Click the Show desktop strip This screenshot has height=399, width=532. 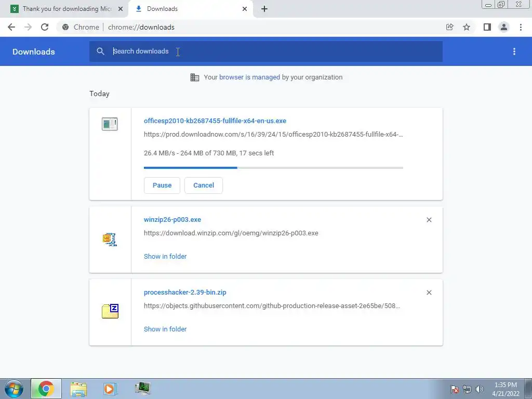pyautogui.click(x=529, y=389)
